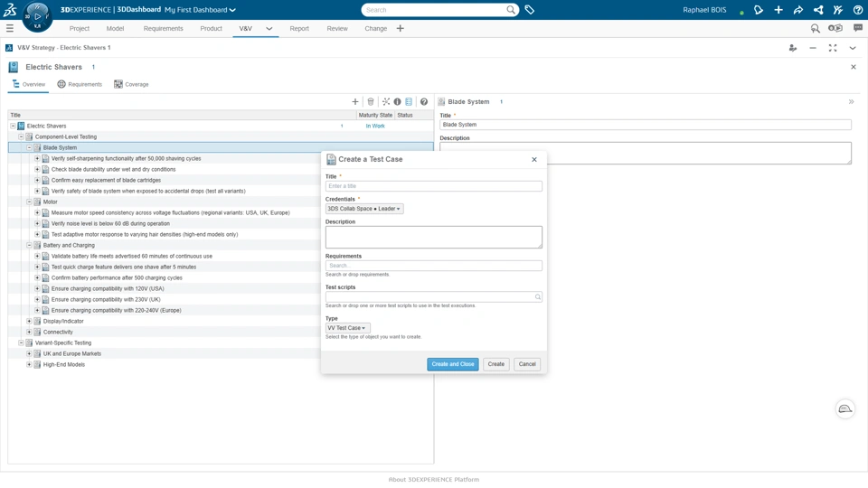Click the dialog Title input field

[x=434, y=186]
